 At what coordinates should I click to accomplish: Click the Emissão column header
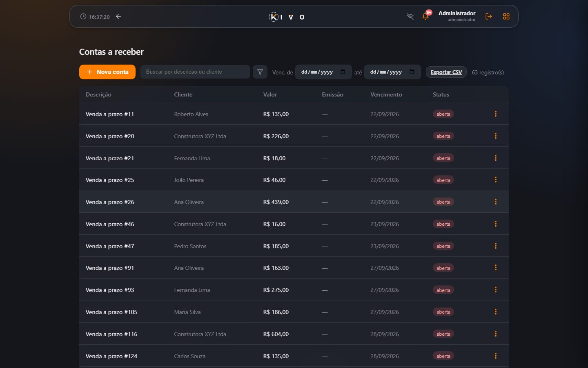(x=332, y=94)
